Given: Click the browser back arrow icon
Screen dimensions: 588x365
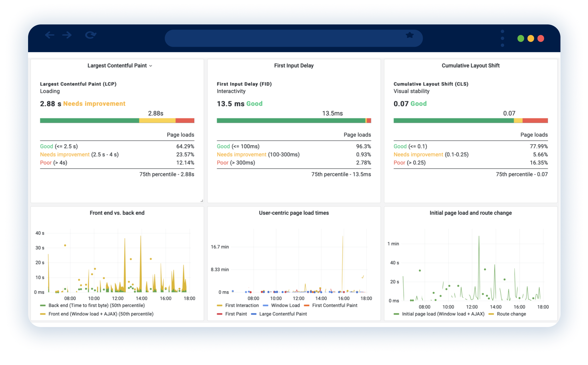Looking at the screenshot, I should [x=49, y=35].
